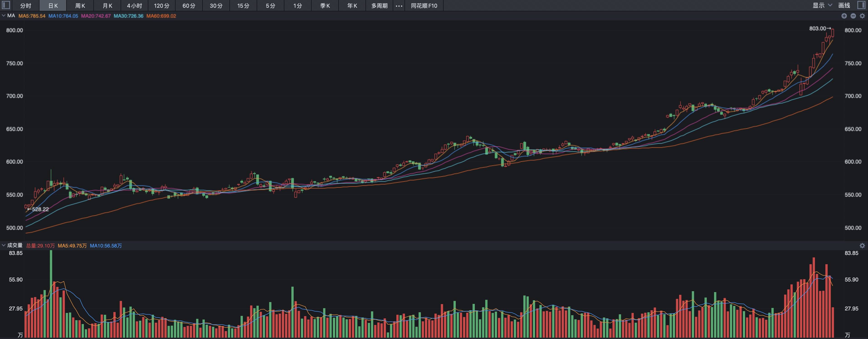
Task: Switch to 周K period
Action: (x=80, y=6)
